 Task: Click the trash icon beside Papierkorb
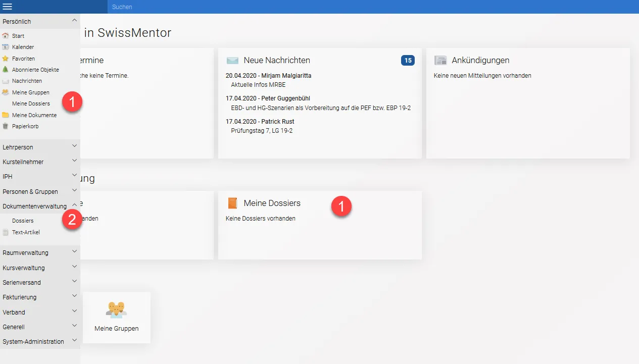6,126
